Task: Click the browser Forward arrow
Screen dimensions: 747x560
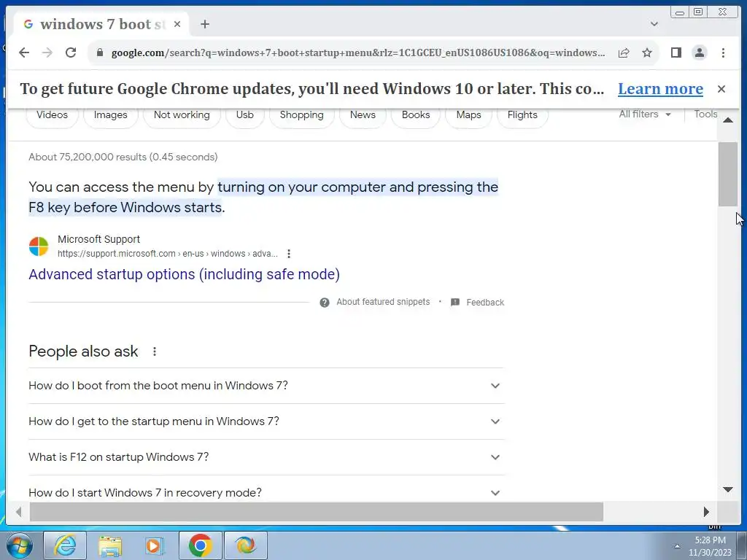Action: click(x=47, y=52)
